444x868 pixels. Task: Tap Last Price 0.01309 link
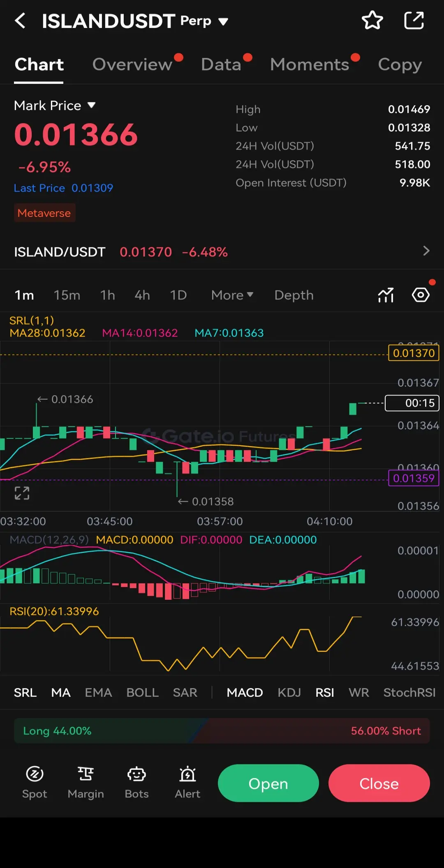click(63, 188)
